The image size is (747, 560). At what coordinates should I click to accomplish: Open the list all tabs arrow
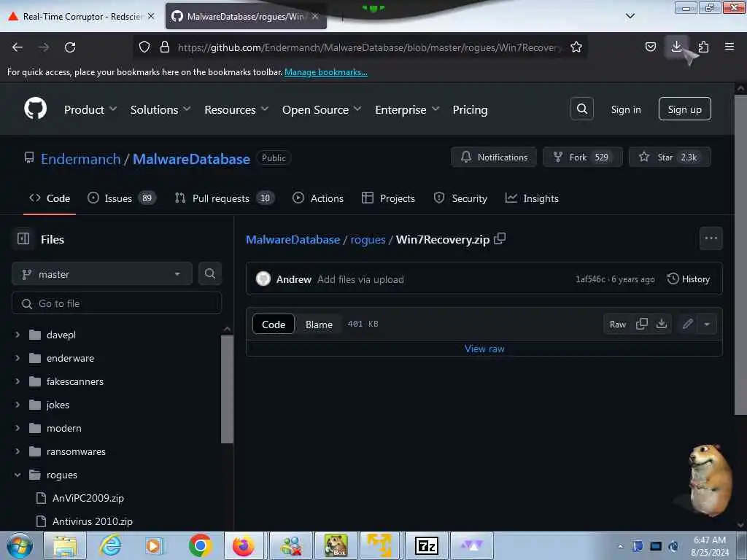(x=630, y=16)
